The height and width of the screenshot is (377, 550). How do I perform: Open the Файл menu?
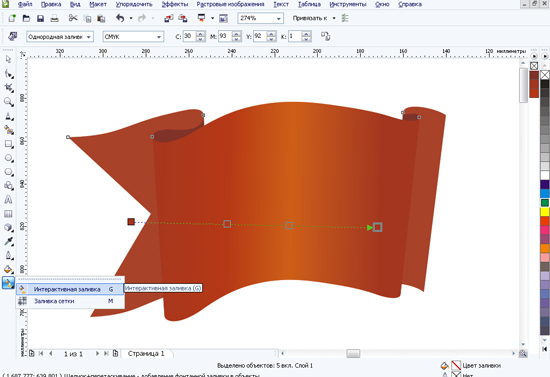(25, 5)
